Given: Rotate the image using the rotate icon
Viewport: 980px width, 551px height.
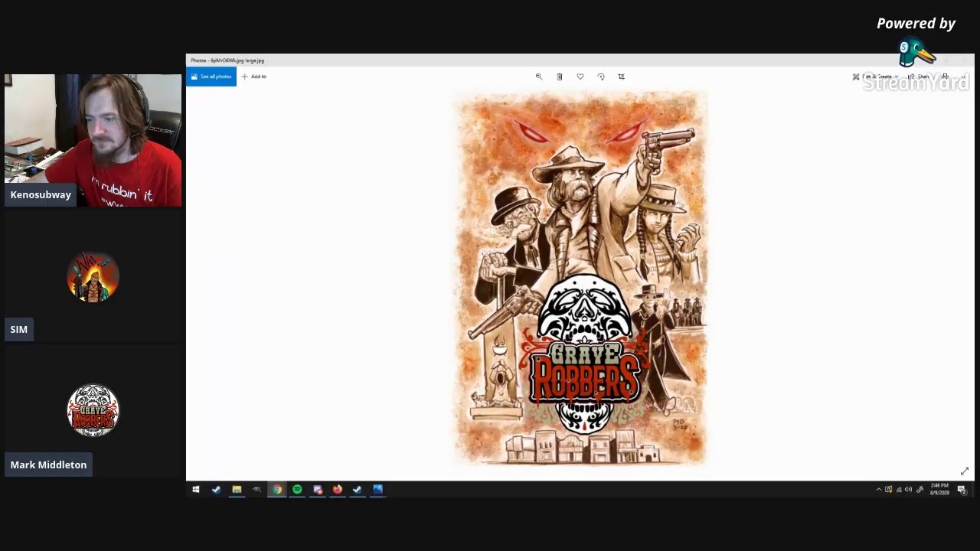Looking at the screenshot, I should click(x=601, y=77).
